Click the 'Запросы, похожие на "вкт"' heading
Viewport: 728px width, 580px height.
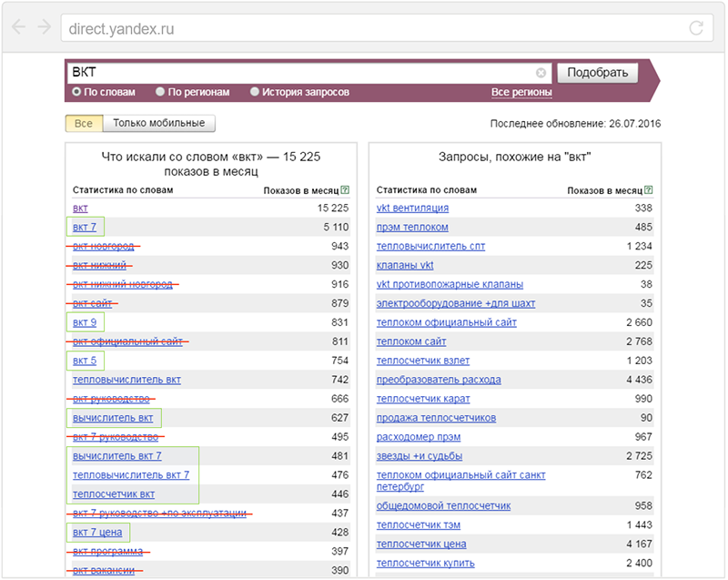tap(514, 157)
